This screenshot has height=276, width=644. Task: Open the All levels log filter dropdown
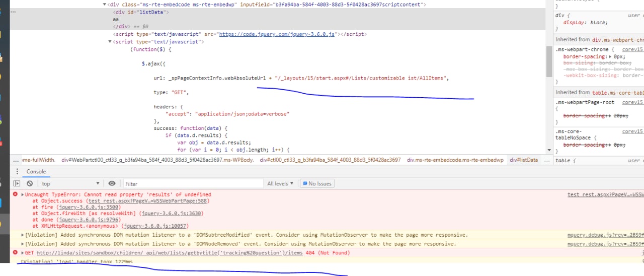(281, 184)
